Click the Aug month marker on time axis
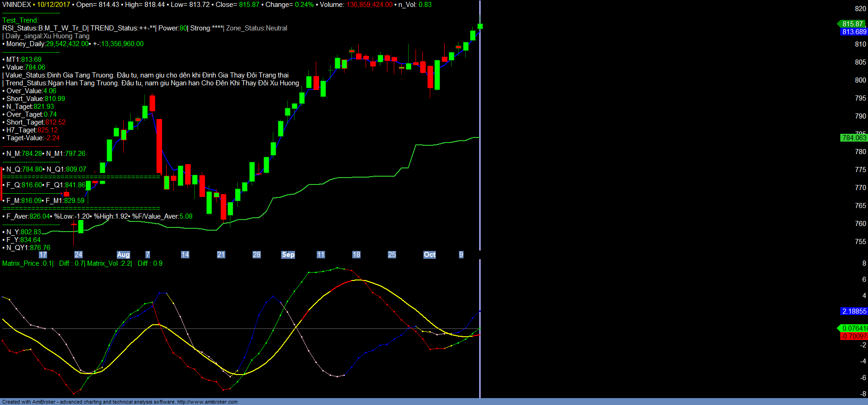The width and height of the screenshot is (868, 405). click(123, 255)
